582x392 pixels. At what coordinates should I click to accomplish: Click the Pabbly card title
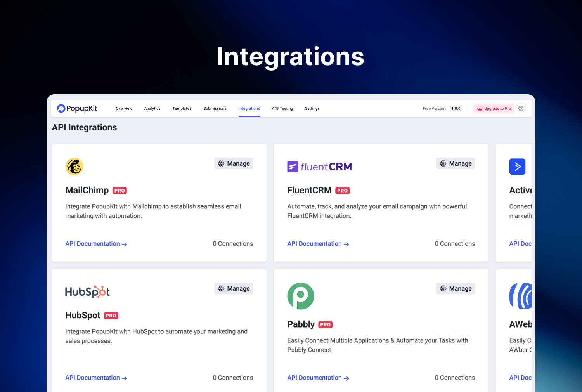(x=301, y=324)
